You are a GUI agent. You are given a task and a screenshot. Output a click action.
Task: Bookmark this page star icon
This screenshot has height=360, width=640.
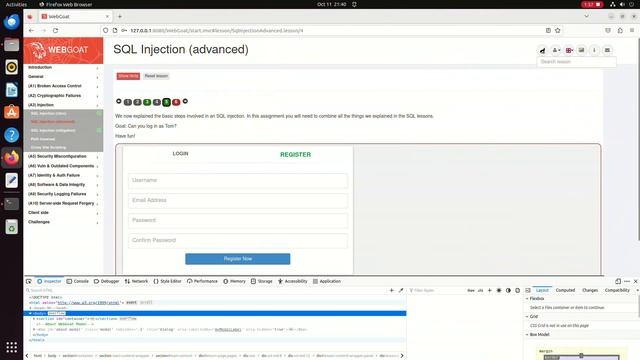(x=558, y=30)
